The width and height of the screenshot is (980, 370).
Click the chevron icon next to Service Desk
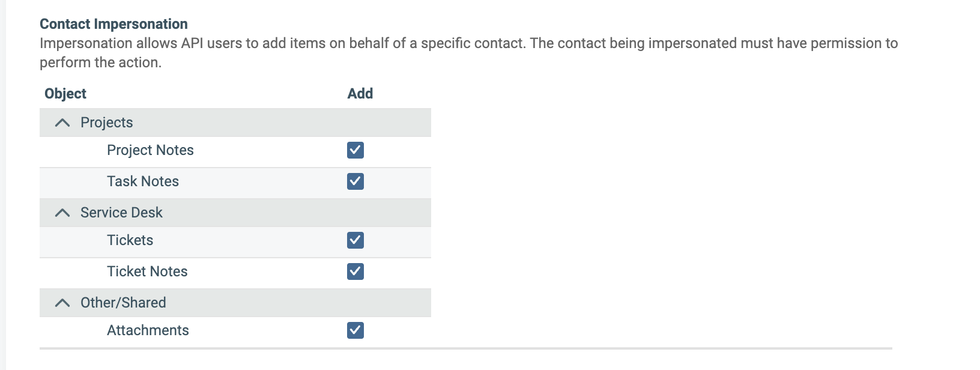61,212
